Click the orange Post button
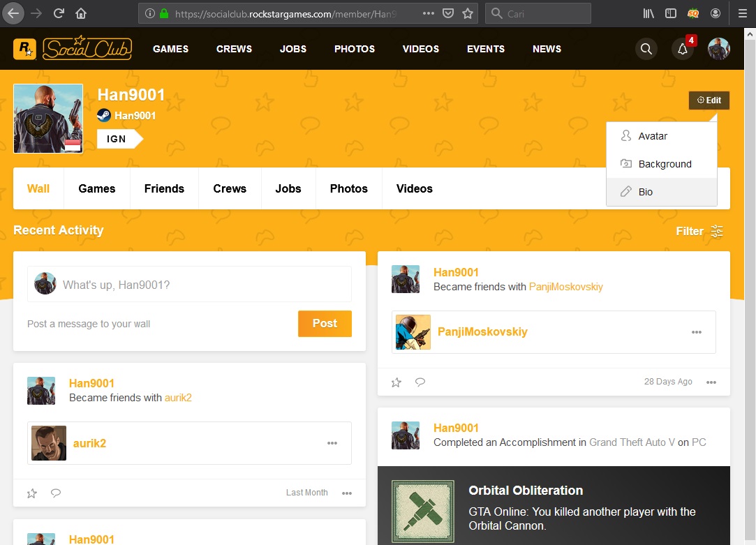 pyautogui.click(x=325, y=323)
